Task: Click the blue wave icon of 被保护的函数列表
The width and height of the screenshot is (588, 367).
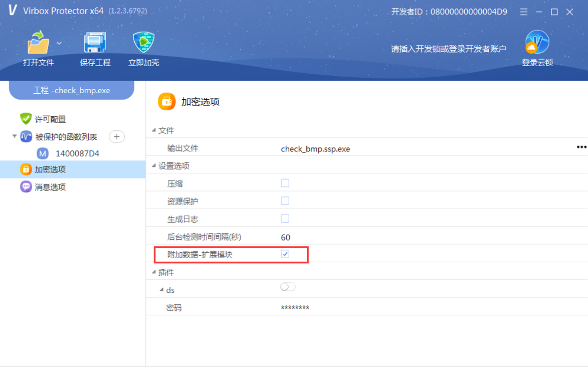Action: pyautogui.click(x=26, y=136)
